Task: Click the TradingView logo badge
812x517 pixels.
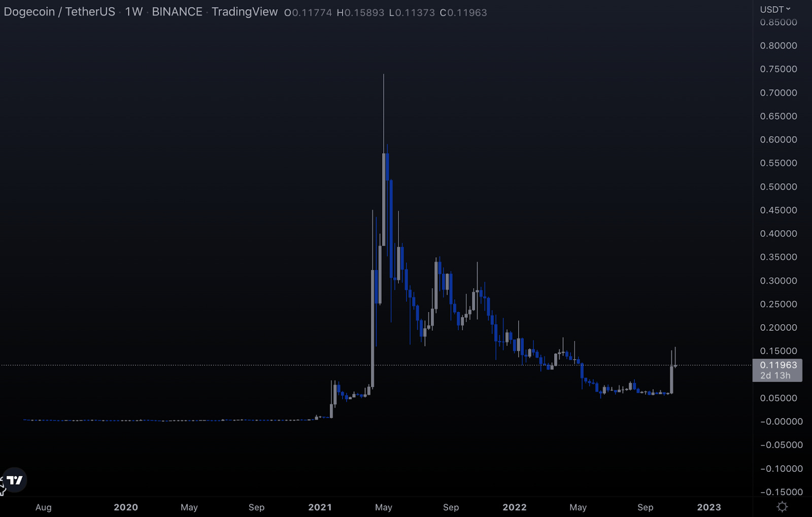Action: pyautogui.click(x=14, y=480)
